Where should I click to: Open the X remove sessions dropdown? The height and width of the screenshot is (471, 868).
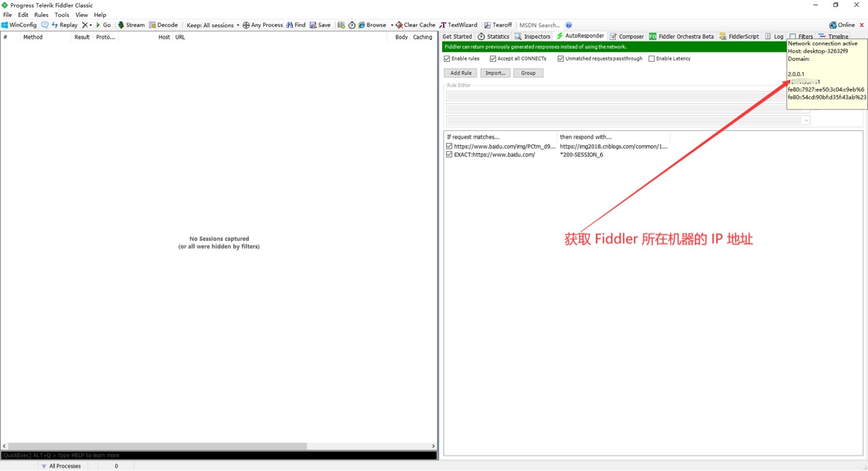point(87,25)
